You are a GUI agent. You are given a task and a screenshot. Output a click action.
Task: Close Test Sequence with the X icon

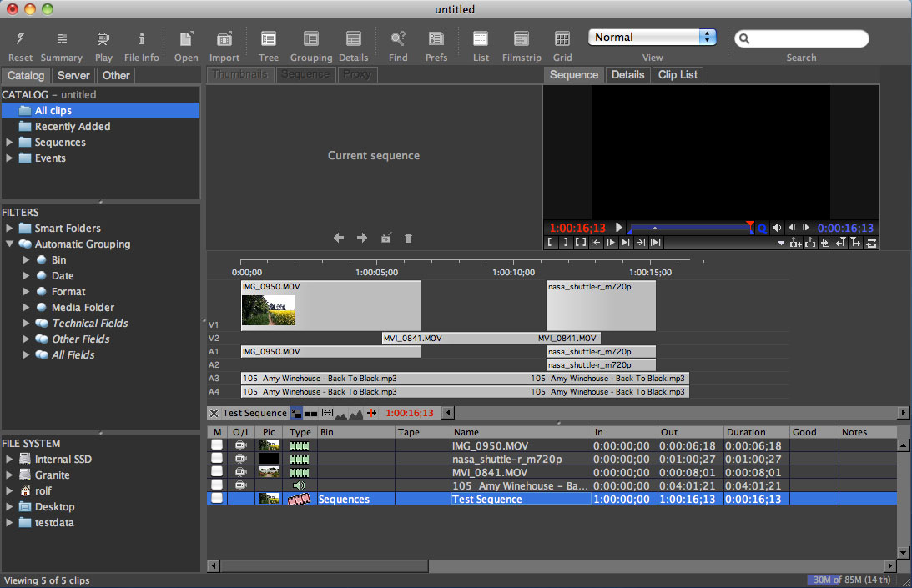coord(214,413)
